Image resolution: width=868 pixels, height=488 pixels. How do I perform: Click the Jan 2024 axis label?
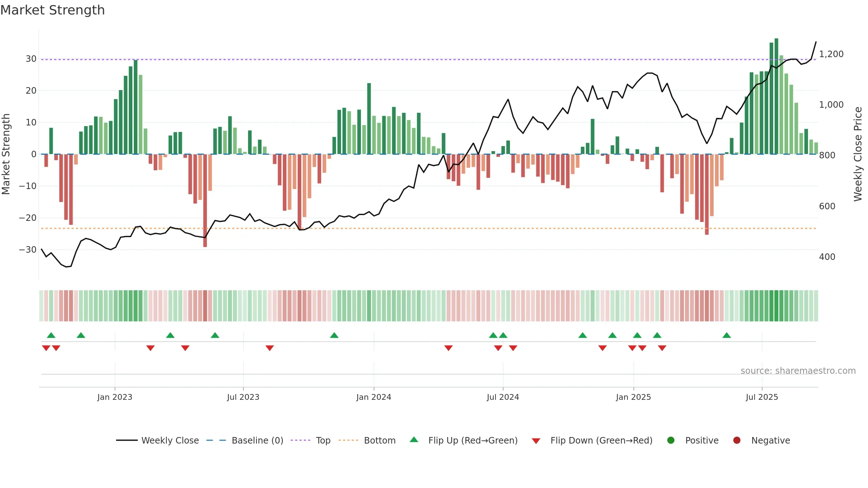click(374, 397)
